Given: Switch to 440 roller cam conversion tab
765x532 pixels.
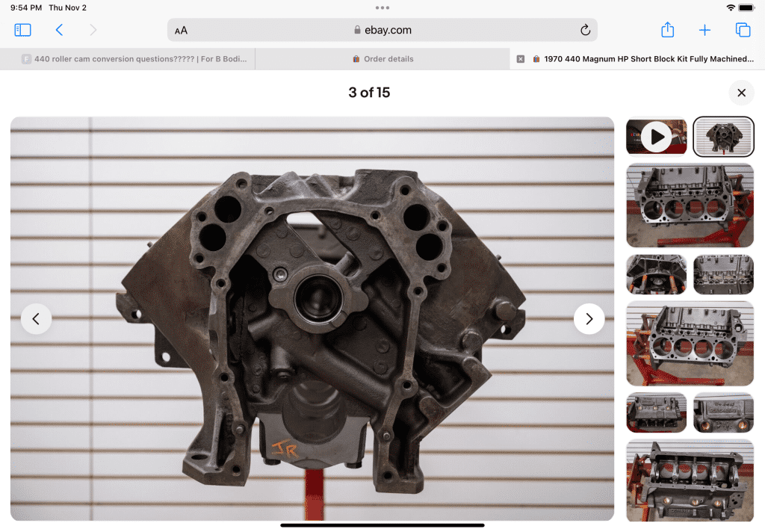Looking at the screenshot, I should tap(134, 59).
